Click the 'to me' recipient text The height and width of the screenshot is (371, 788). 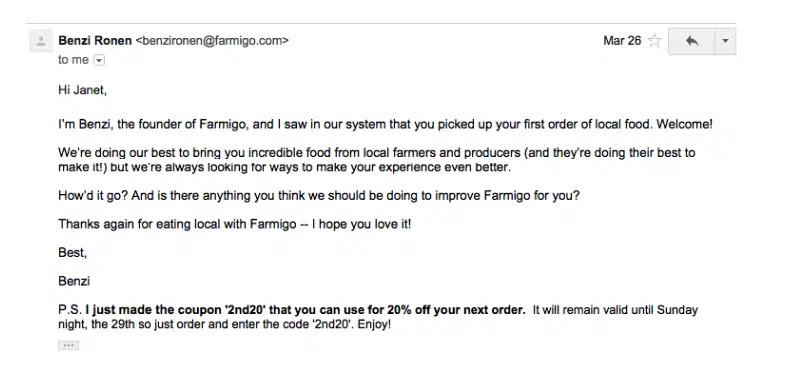73,60
